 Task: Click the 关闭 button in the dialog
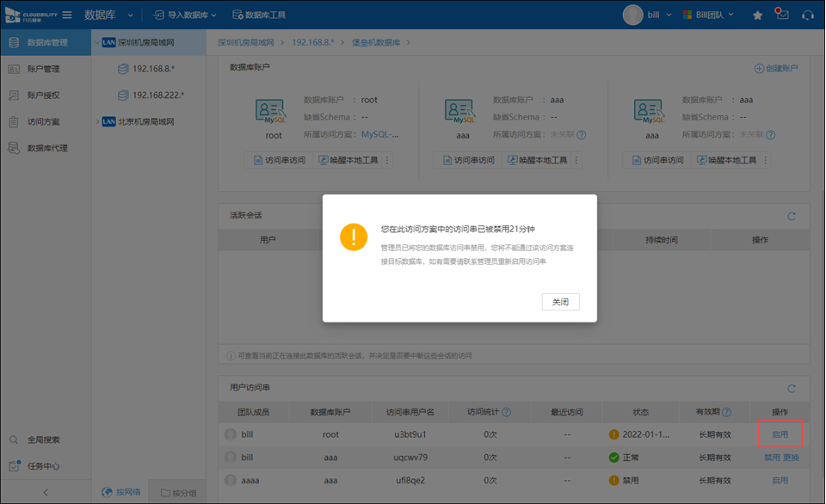[x=560, y=302]
